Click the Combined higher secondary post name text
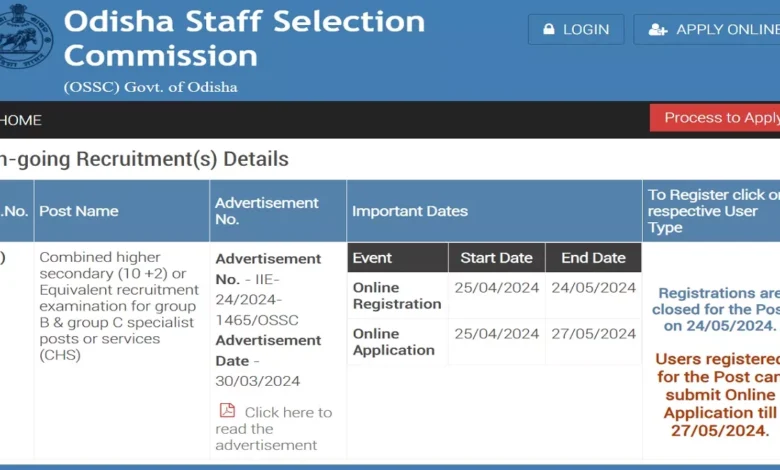The width and height of the screenshot is (780, 470). click(x=113, y=306)
